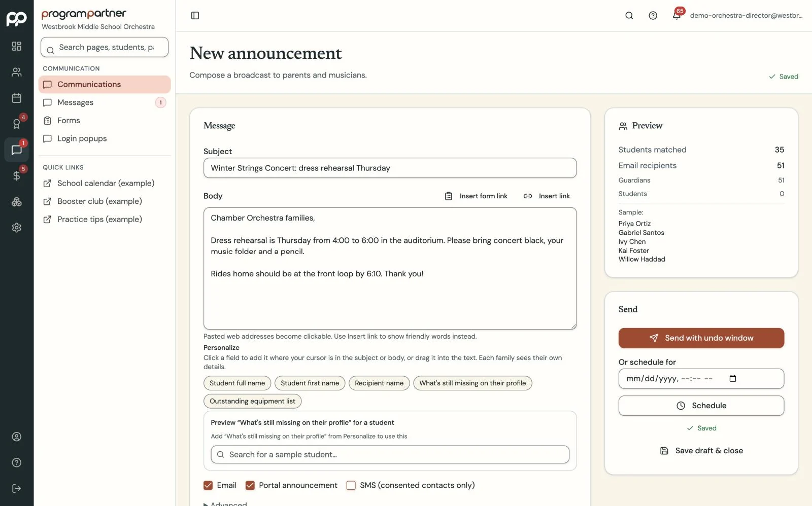
Task: Insert What's still missing on their profile chip
Action: pyautogui.click(x=472, y=383)
